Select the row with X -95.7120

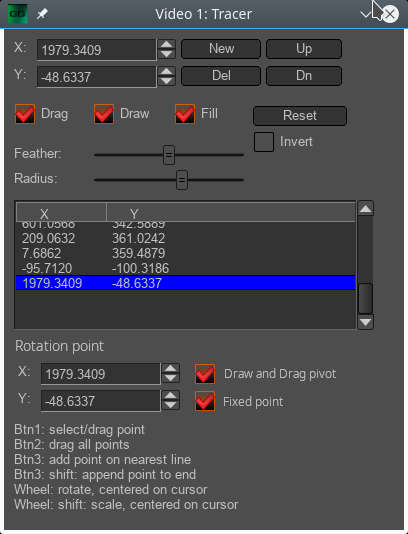[186, 268]
